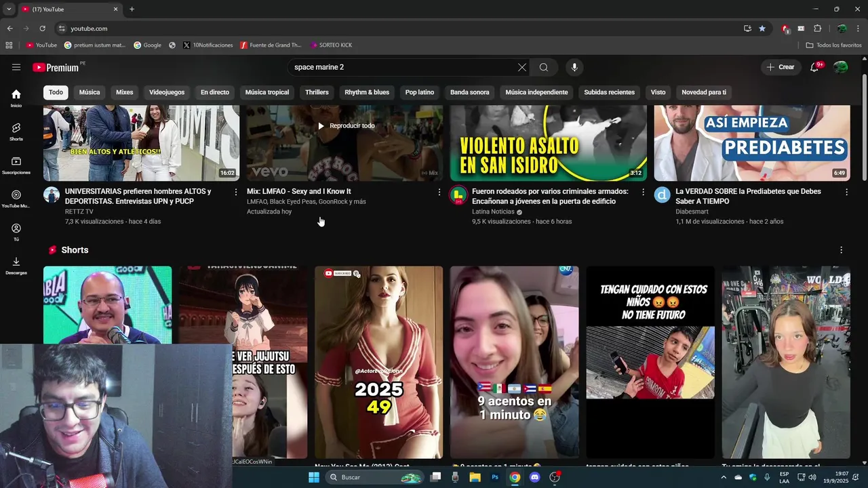Open video titled La VERDAD SOBRE la Prediabetes
This screenshot has height=488, width=868.
tap(748, 197)
